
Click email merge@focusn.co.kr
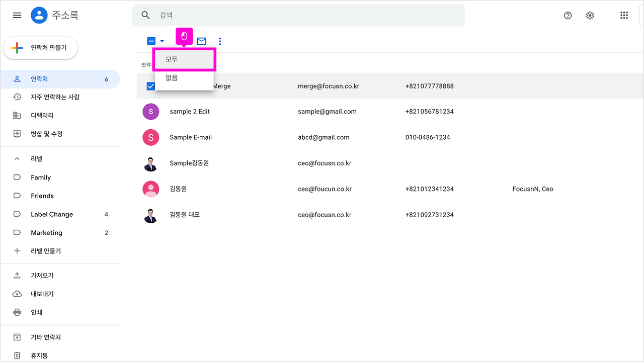click(329, 86)
